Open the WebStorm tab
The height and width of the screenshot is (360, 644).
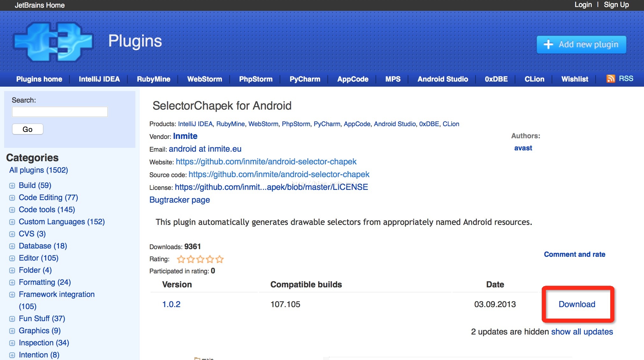click(x=204, y=79)
